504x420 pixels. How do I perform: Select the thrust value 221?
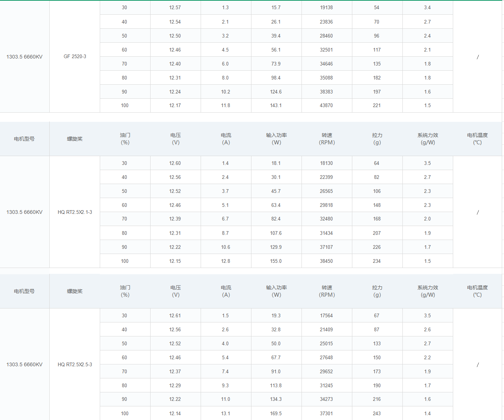pyautogui.click(x=377, y=106)
